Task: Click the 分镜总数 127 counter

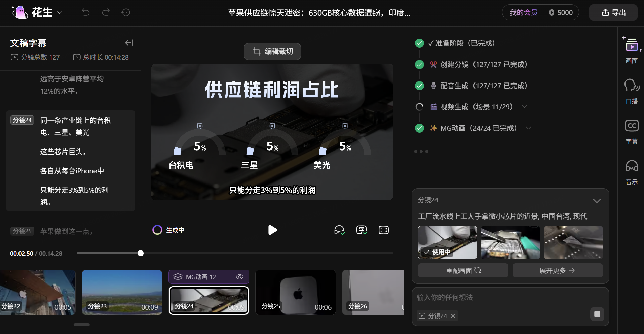Action: click(35, 57)
